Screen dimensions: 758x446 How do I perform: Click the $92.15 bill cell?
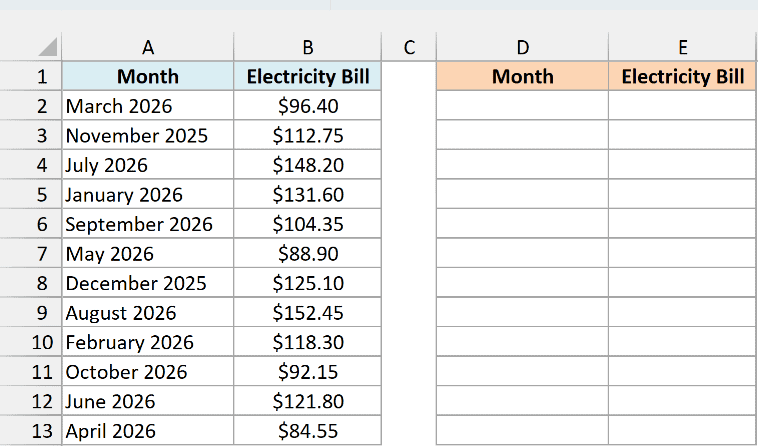point(307,372)
